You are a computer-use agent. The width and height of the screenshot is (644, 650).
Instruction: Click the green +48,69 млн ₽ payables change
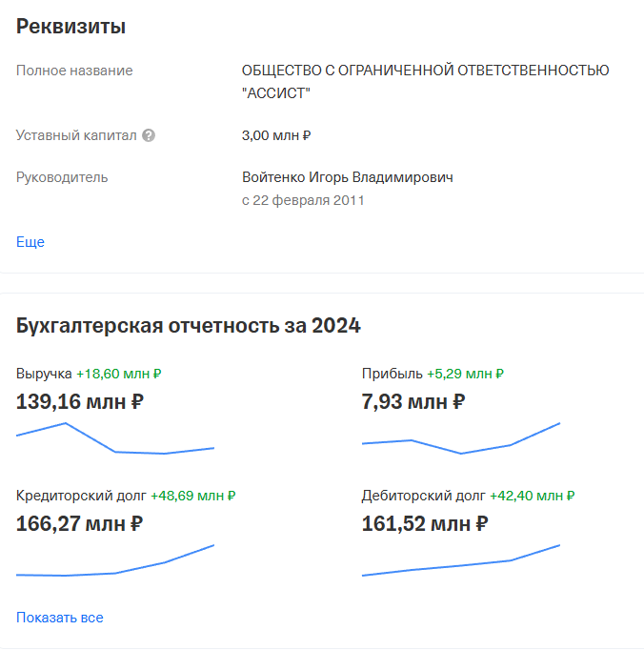pyautogui.click(x=192, y=496)
